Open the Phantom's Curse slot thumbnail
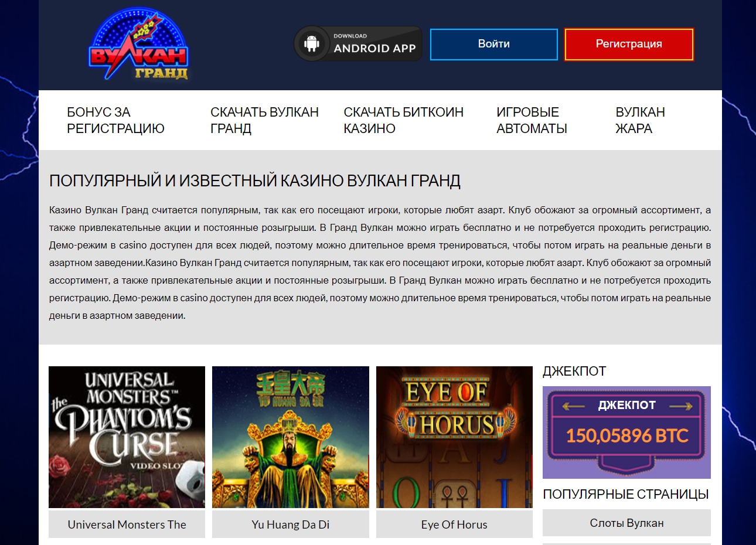This screenshot has width=756, height=545. (127, 437)
